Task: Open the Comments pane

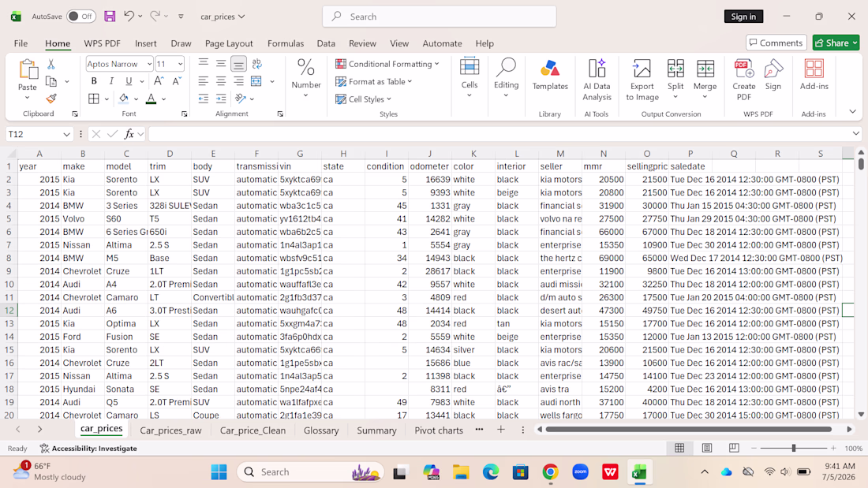Action: tap(776, 43)
